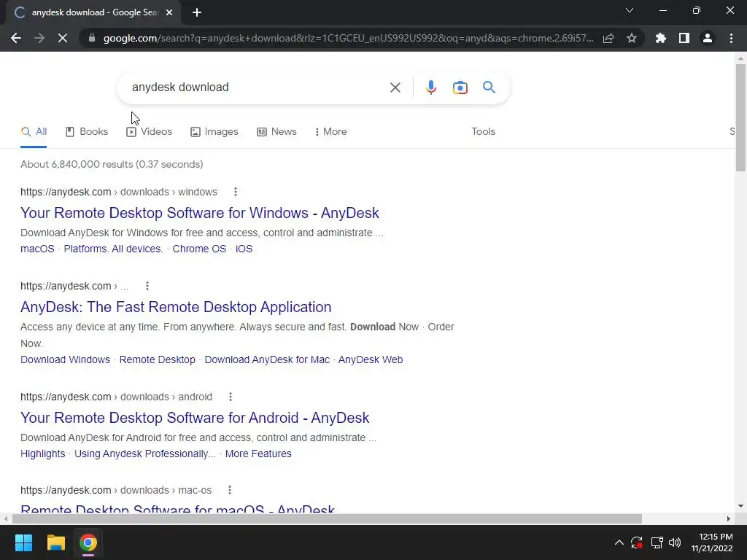Screen dimensions: 747x560
Task: Click the search box with anydesk download
Action: pos(258,87)
